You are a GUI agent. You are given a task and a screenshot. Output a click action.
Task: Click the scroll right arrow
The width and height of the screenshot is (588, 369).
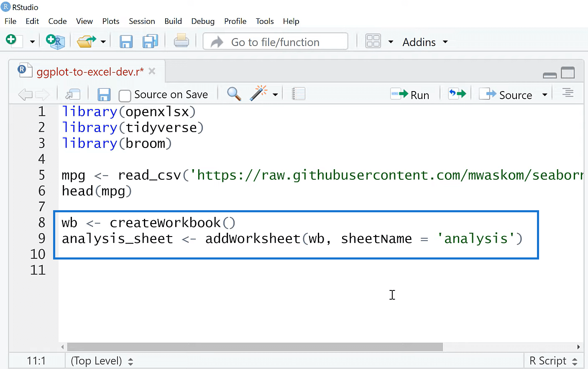(578, 347)
